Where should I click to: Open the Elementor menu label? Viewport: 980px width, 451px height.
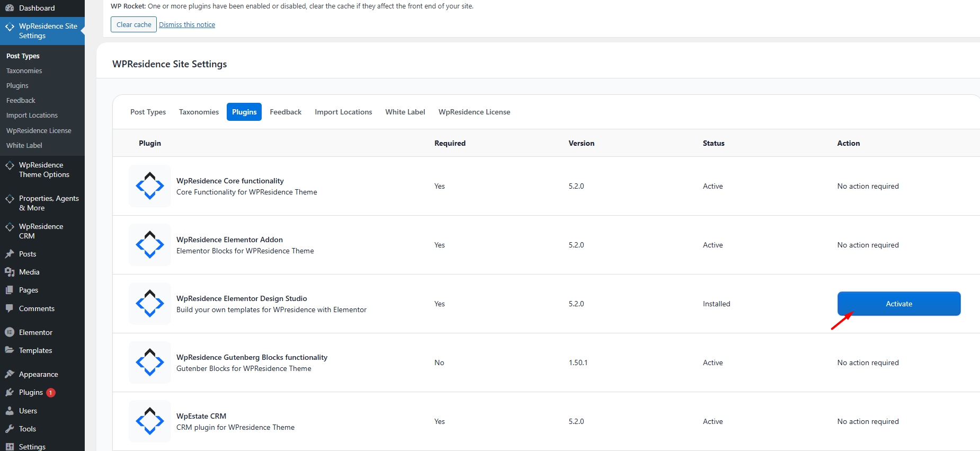coord(35,332)
